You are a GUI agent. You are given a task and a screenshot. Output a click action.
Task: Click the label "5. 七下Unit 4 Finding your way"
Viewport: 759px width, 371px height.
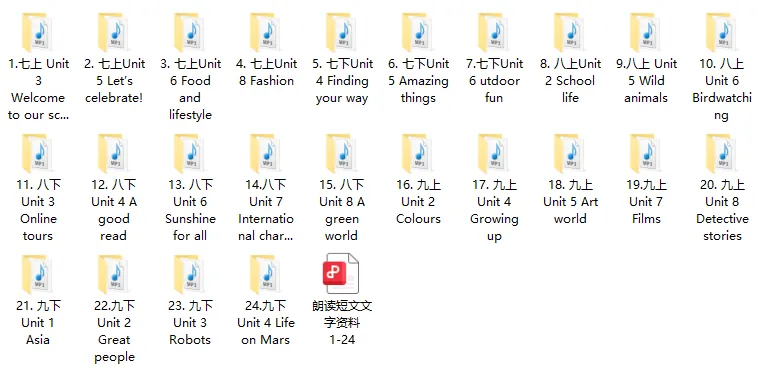tap(342, 81)
